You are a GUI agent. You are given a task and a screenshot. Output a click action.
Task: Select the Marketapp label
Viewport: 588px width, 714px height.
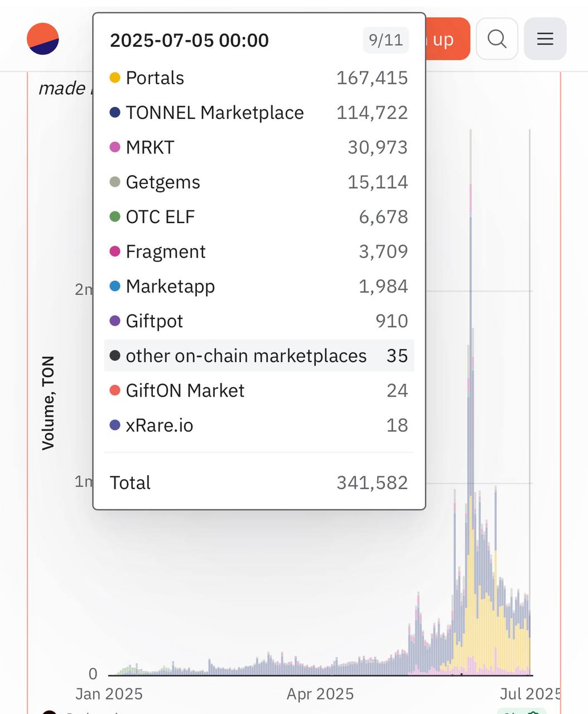(170, 287)
